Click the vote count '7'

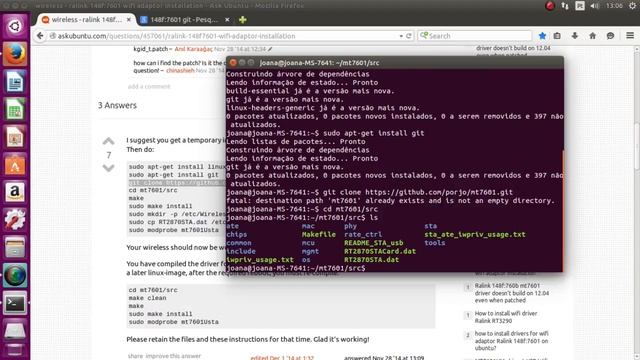coord(109,155)
